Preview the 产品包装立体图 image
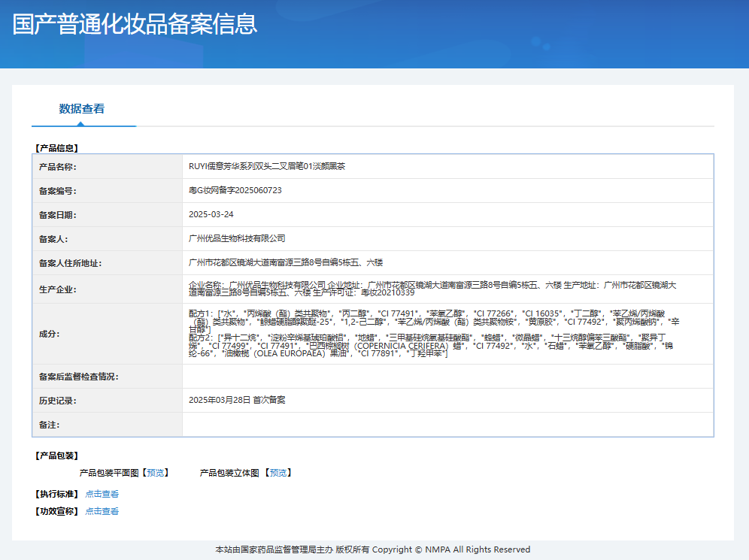Viewport: 749px width, 560px height. (x=278, y=473)
